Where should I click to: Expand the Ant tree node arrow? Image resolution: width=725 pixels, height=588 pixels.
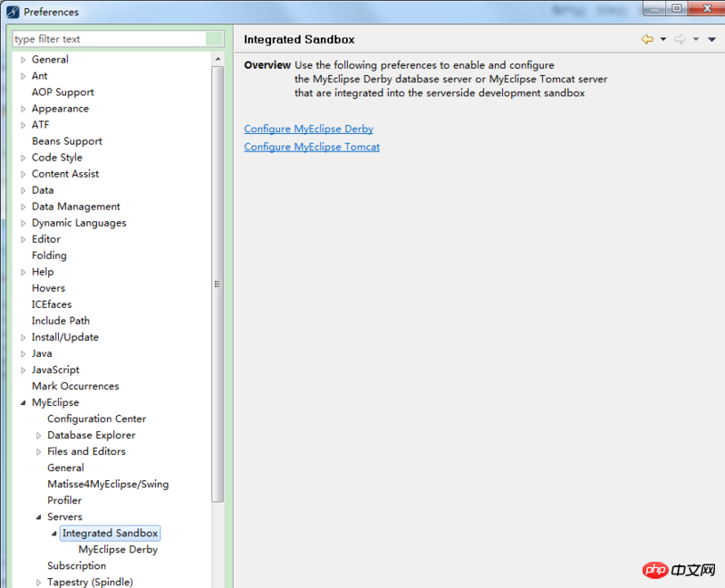tap(24, 76)
